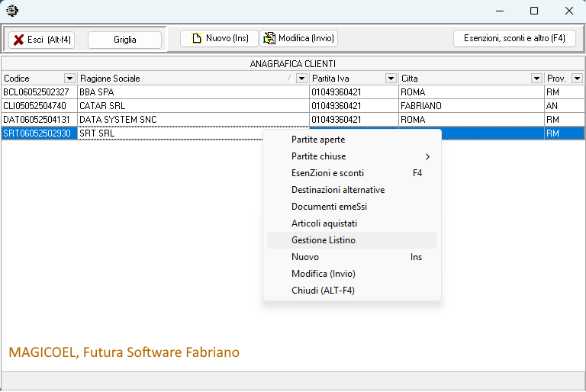
Task: Click the FABRIANO city cell
Action: click(472, 106)
